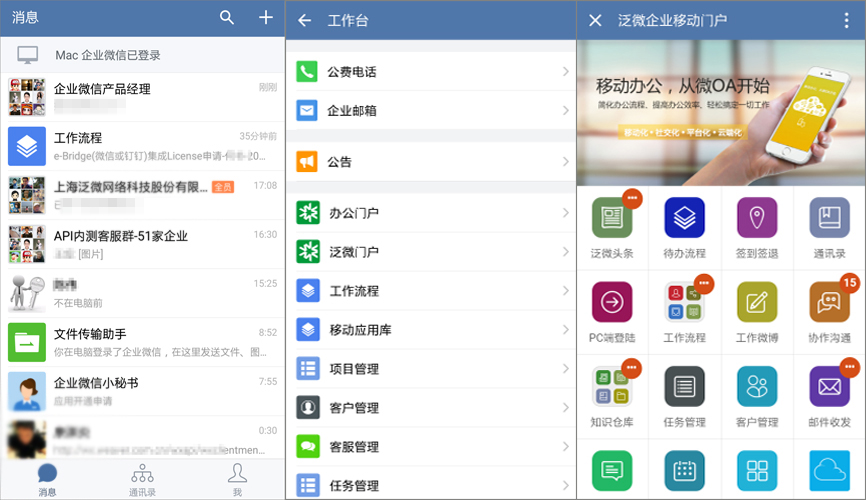
Task: Open the 工作微博 edit icon
Action: pyautogui.click(x=757, y=302)
